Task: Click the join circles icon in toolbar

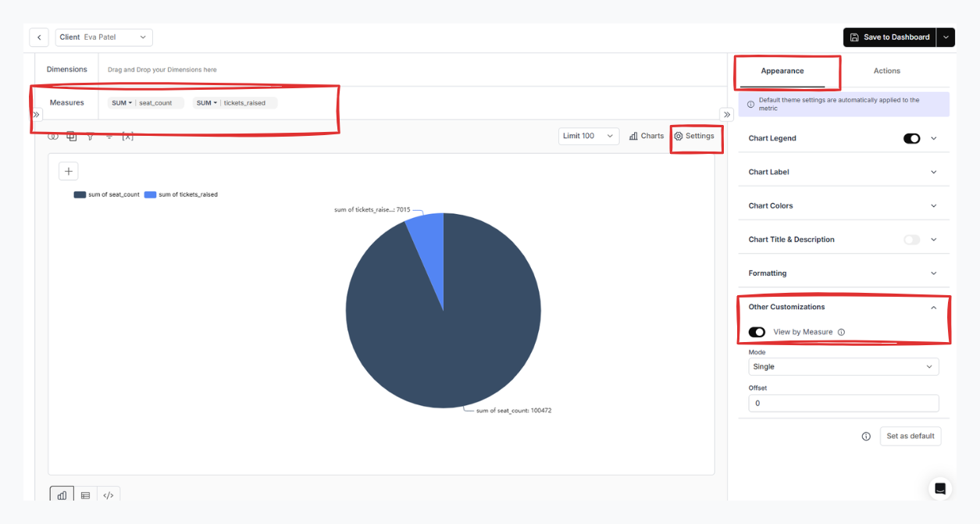Action: coord(53,136)
